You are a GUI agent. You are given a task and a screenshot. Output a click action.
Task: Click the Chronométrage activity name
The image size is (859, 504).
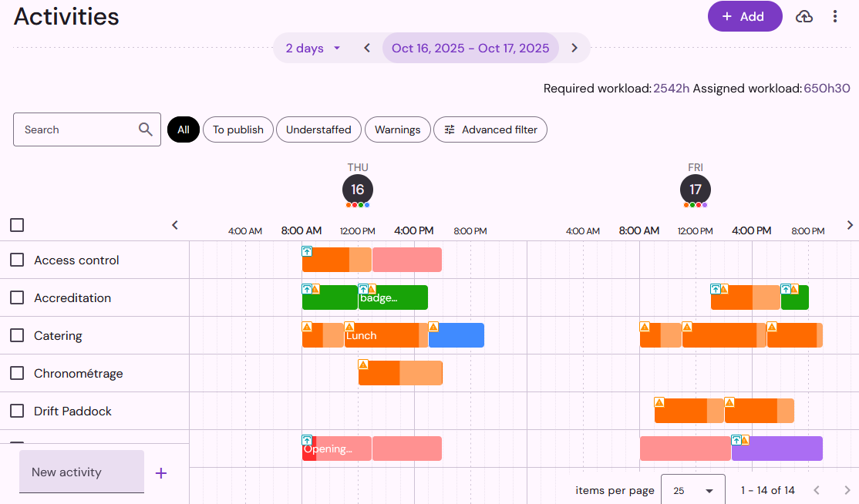[x=79, y=373]
